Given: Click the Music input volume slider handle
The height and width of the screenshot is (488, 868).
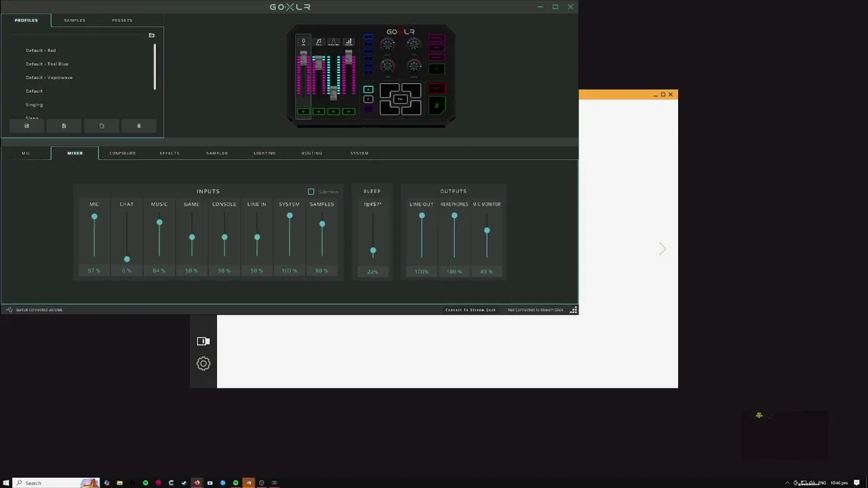Looking at the screenshot, I should [x=159, y=222].
